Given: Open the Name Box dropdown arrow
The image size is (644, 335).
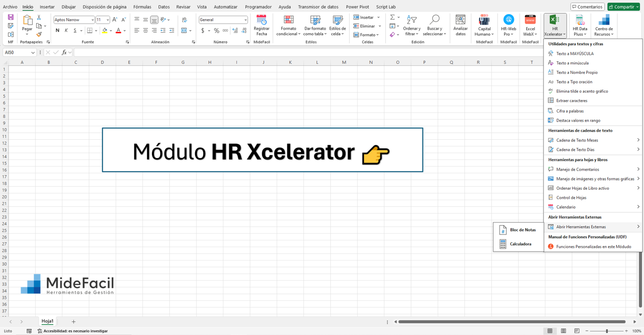Looking at the screenshot, I should coord(33,52).
